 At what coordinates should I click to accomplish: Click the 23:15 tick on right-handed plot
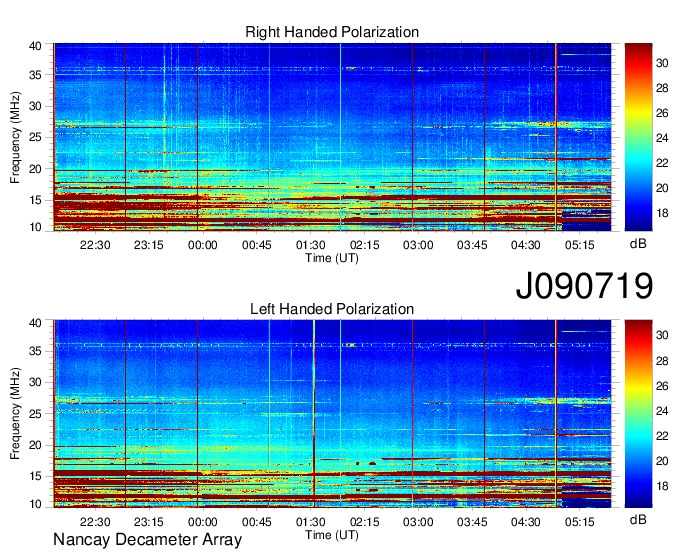pyautogui.click(x=149, y=245)
